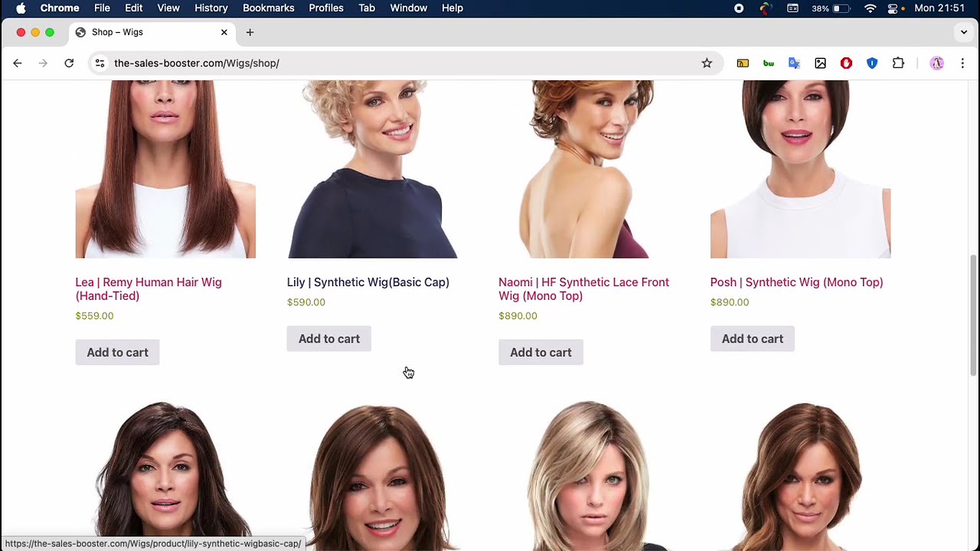Open Google Translate extension icon
This screenshot has width=980, height=551.
point(794,64)
